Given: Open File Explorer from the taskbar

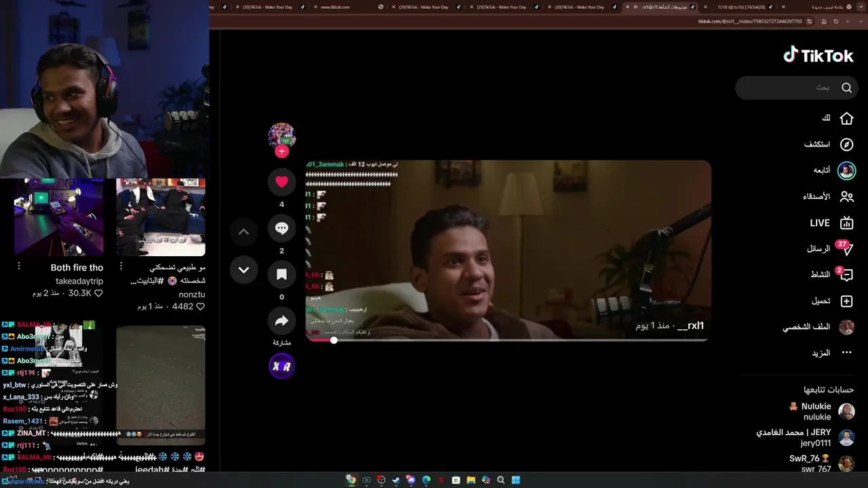Looking at the screenshot, I should [471, 480].
